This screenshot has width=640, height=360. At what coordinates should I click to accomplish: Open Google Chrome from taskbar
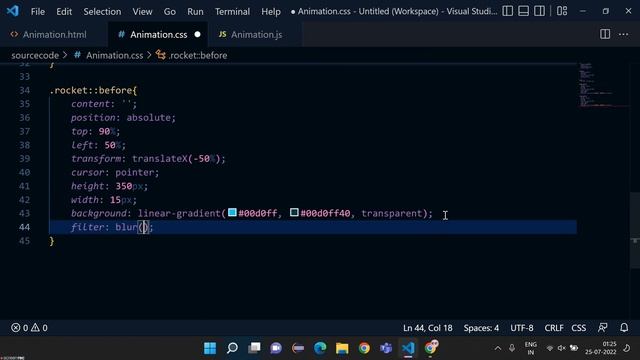[x=364, y=348]
